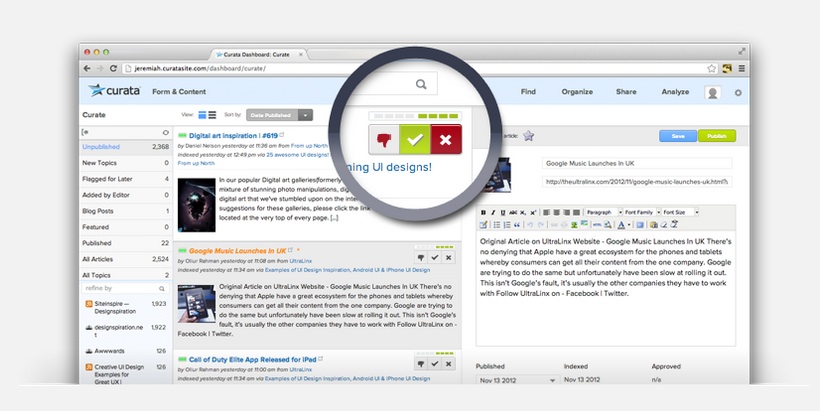Screen dimensions: 820x411
Task: Reject Google Music article with X
Action: coord(448,257)
